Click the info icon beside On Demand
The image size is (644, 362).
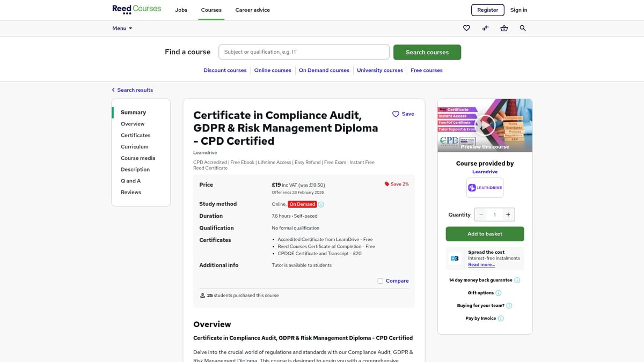[320, 204]
